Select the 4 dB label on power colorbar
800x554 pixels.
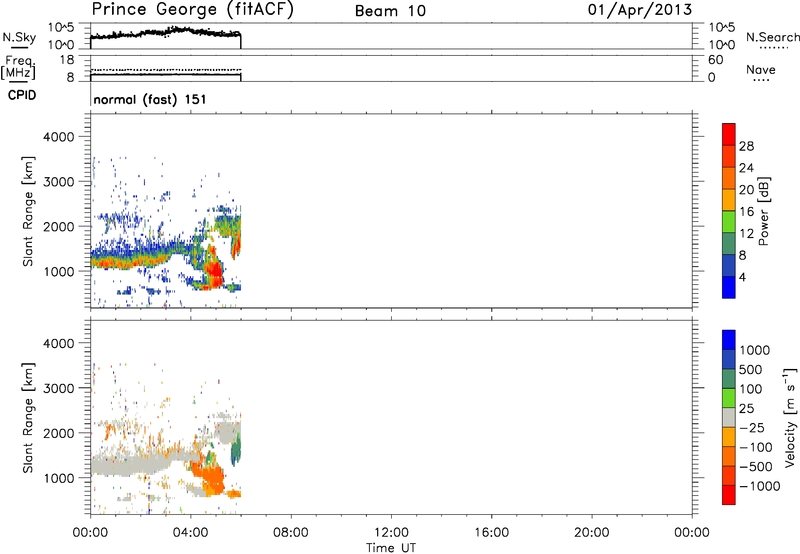(742, 277)
